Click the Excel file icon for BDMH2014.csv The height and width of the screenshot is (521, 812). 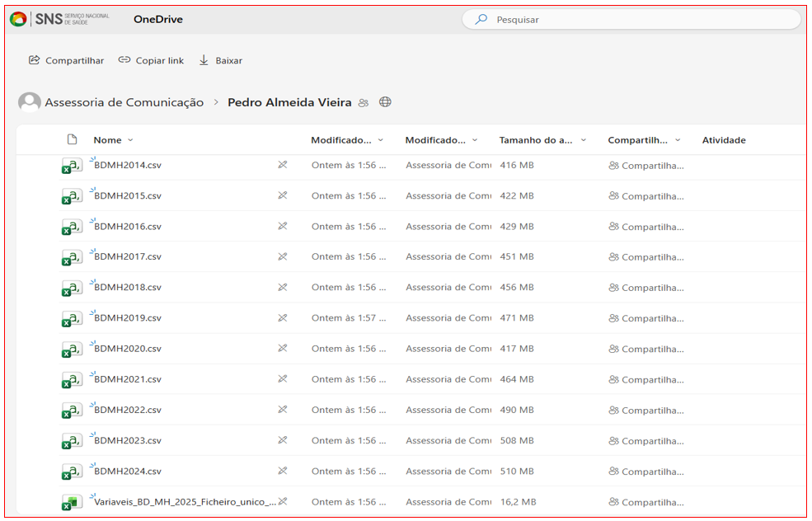click(72, 166)
